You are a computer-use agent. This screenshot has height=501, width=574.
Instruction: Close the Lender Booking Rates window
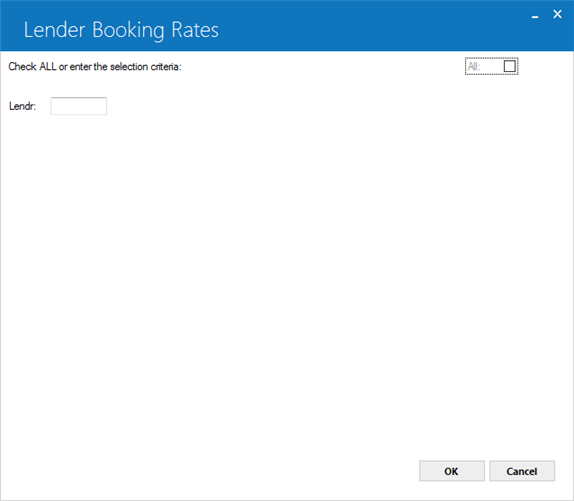(x=557, y=14)
